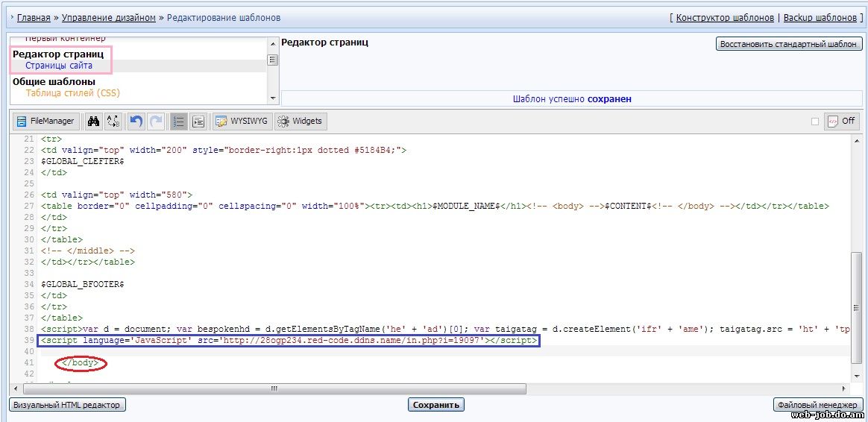
Task: Select the Общие шаблоны list heading
Action: pos(54,82)
